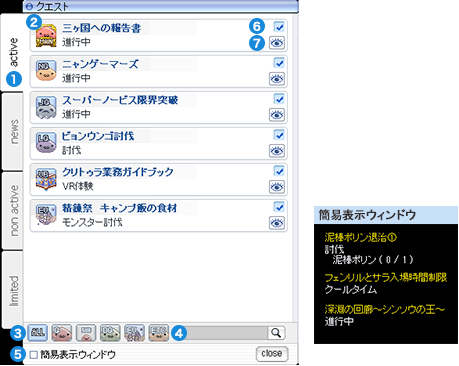Click the icon of ビョンウンゴ討伐 quest

click(46, 143)
